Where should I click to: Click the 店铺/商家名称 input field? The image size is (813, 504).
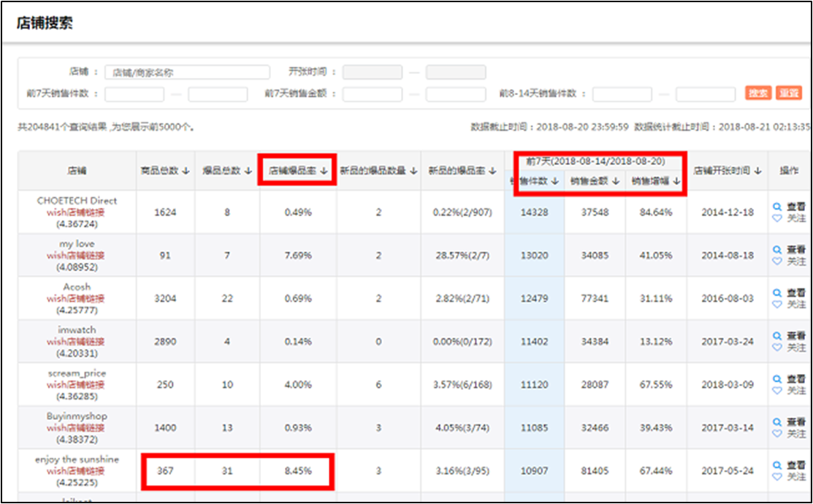187,72
